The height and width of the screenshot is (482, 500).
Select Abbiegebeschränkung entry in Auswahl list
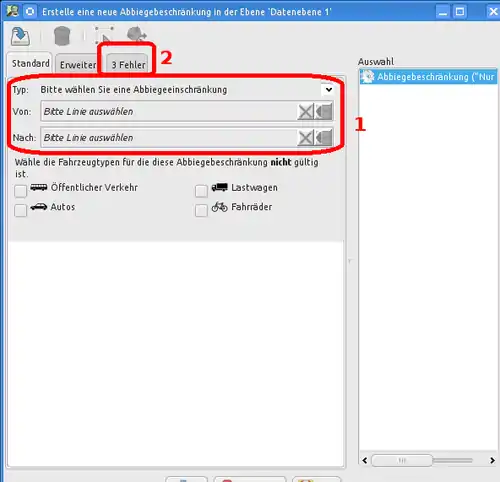tap(428, 77)
